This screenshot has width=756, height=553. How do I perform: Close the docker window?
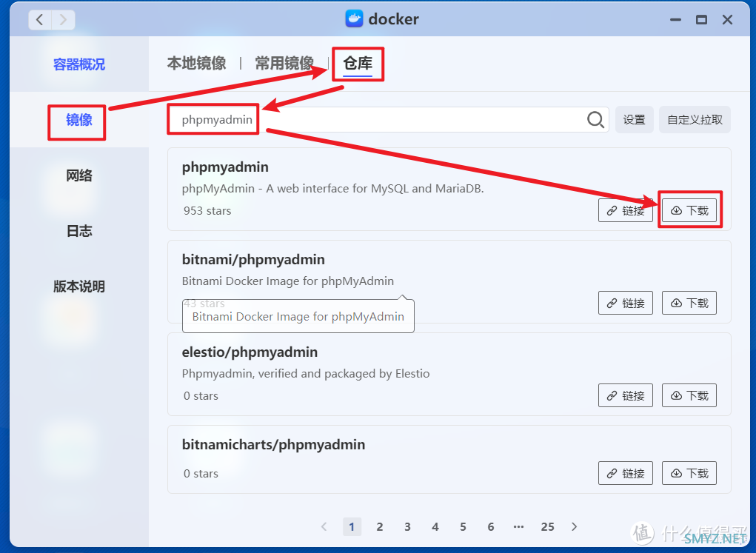click(x=728, y=20)
